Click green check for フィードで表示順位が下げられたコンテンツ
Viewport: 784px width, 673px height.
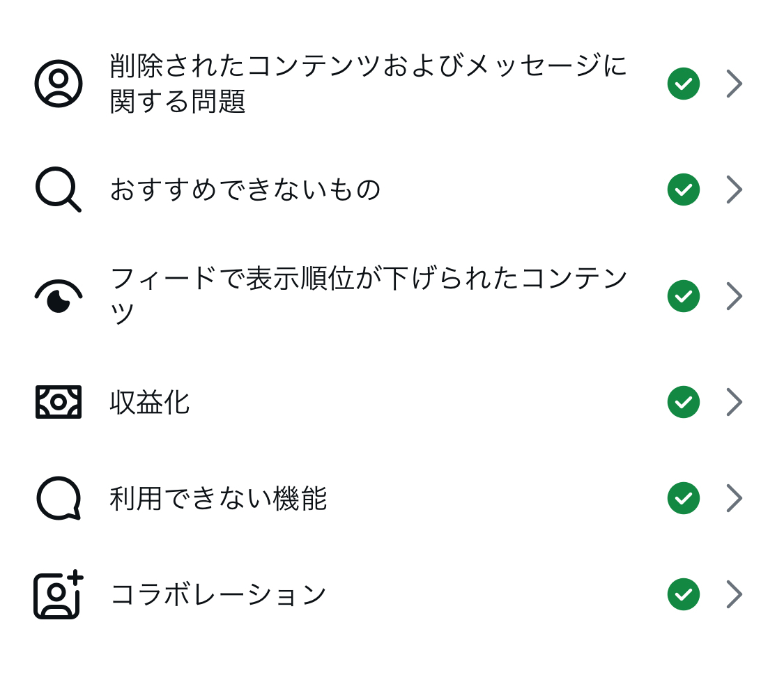pyautogui.click(x=683, y=296)
